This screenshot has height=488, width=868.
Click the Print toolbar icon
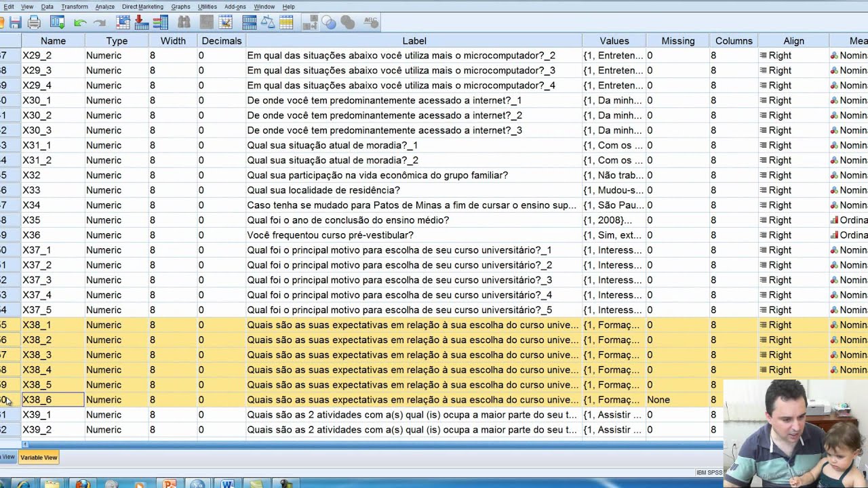(34, 22)
